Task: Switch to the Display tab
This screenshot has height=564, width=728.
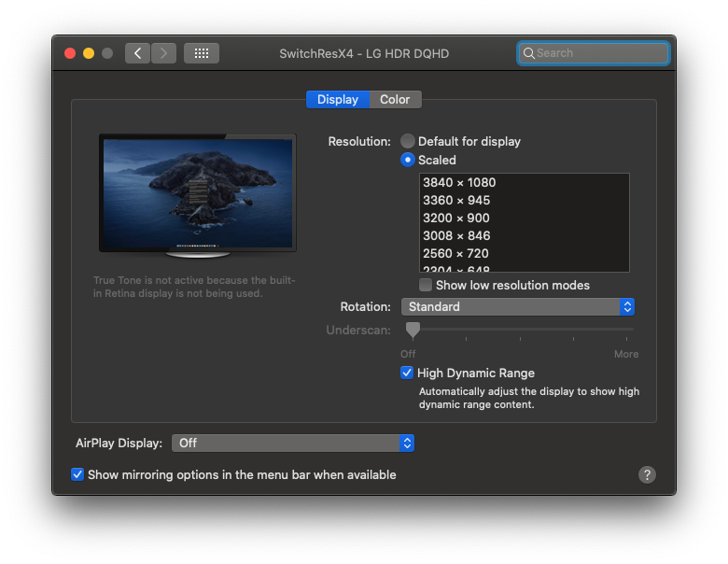Action: coord(338,99)
